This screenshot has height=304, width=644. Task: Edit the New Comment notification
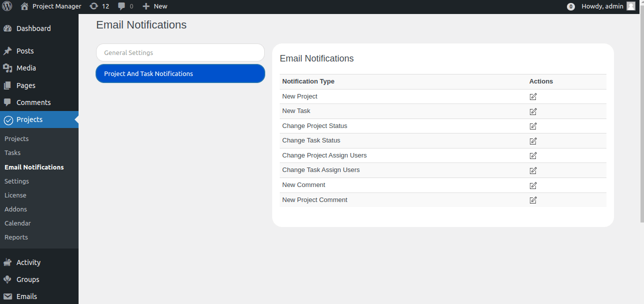point(533,185)
